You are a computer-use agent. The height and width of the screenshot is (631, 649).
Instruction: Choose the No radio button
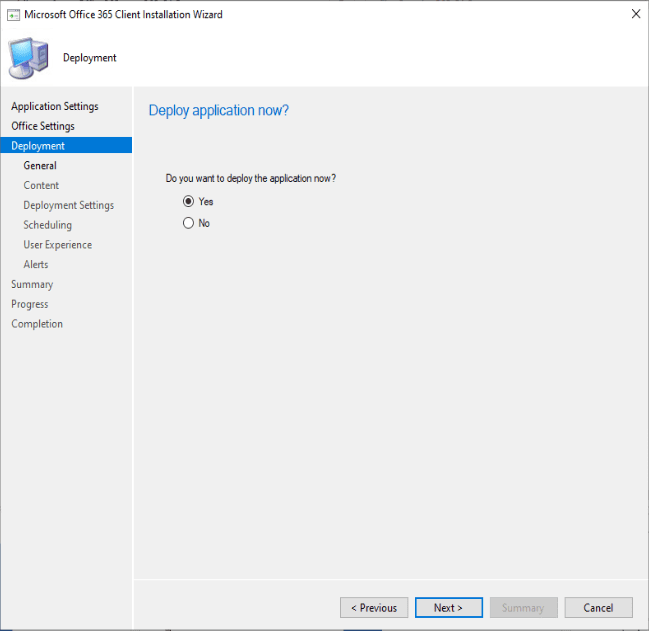(188, 223)
